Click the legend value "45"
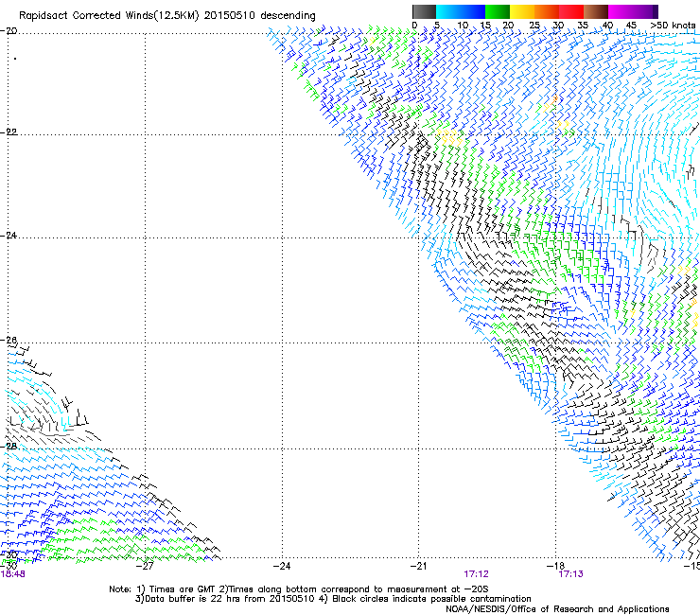The height and width of the screenshot is (615, 700). coord(631,26)
